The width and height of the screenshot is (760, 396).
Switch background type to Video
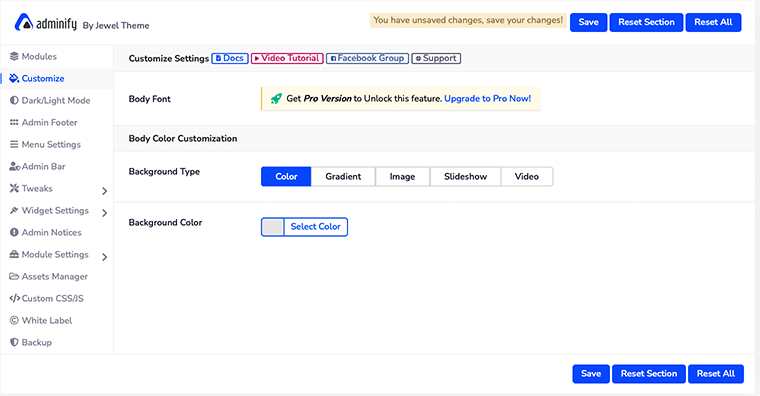(x=527, y=176)
